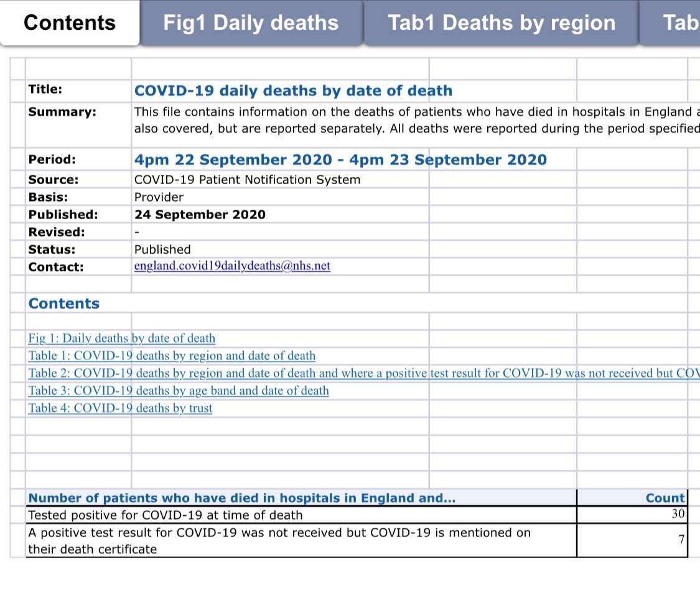Select the 'Title:' label cell

78,91
